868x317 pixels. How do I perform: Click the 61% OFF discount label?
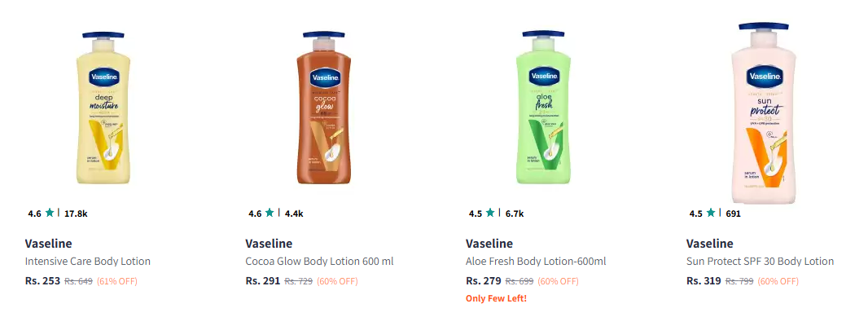click(x=116, y=281)
